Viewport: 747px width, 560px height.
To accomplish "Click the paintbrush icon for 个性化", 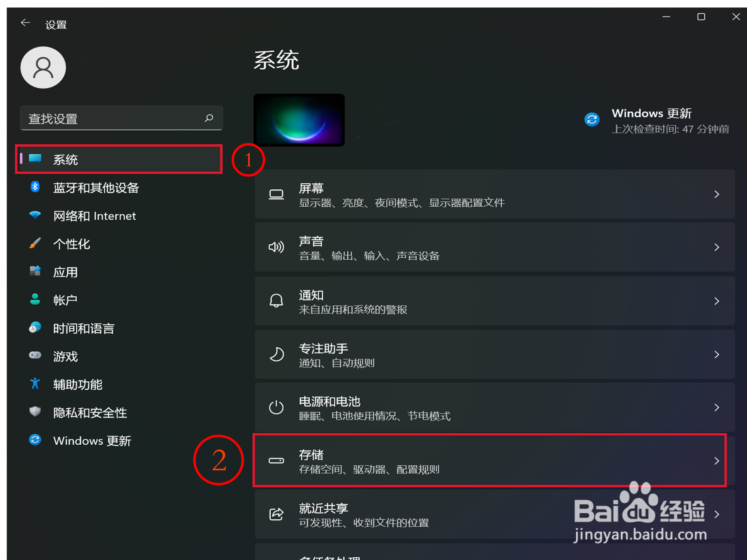I will pos(35,243).
